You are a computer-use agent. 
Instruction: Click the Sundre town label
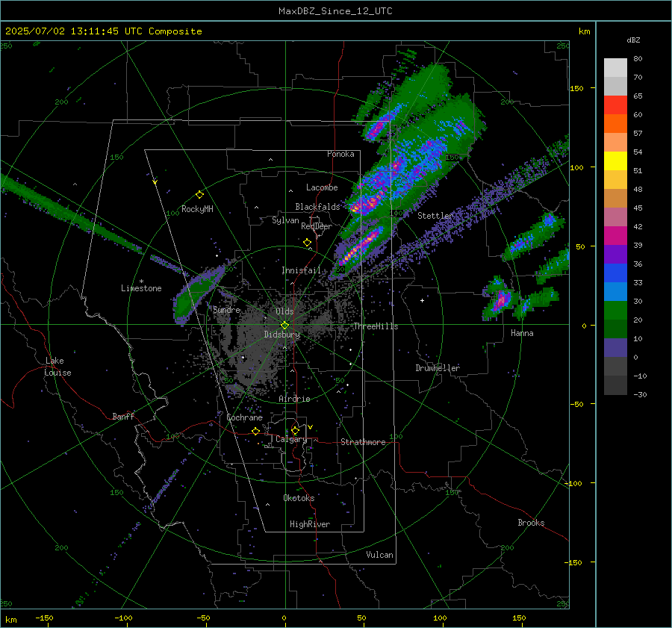pyautogui.click(x=226, y=310)
